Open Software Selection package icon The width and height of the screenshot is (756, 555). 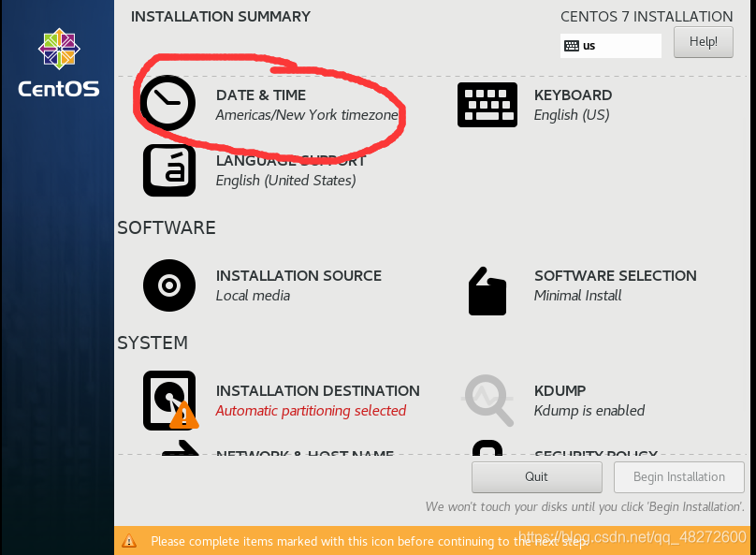pos(487,291)
